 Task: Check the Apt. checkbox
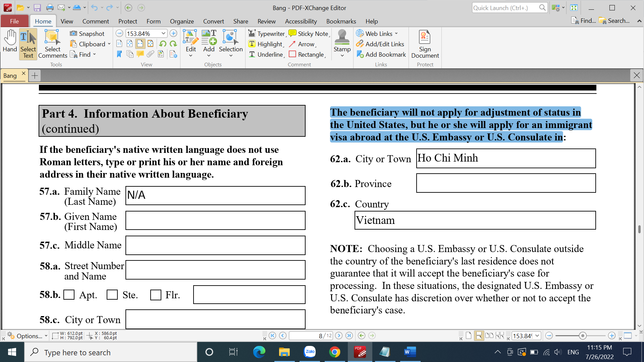coord(69,295)
